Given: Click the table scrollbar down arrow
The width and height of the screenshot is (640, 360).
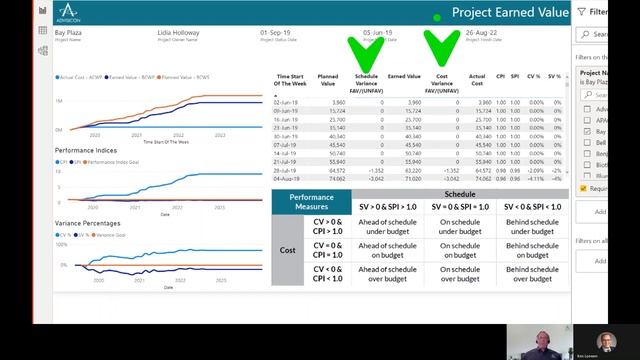Looking at the screenshot, I should (x=567, y=173).
